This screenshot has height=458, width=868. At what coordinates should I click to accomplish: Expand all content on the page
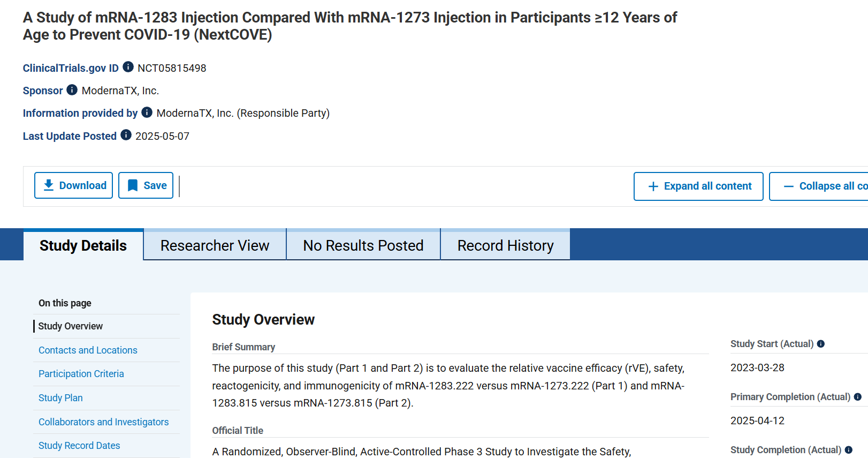[698, 186]
